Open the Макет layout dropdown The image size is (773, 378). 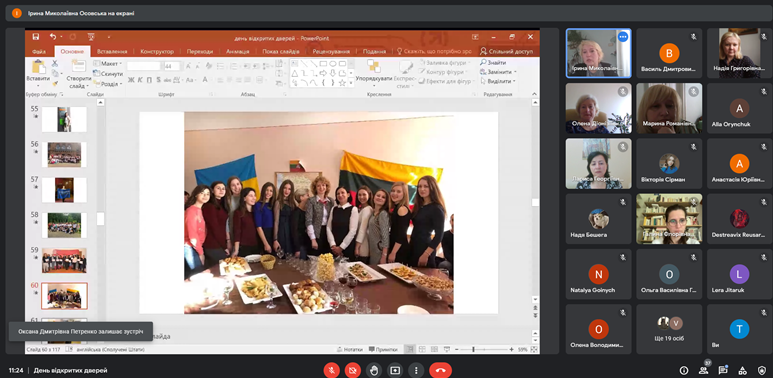click(107, 64)
